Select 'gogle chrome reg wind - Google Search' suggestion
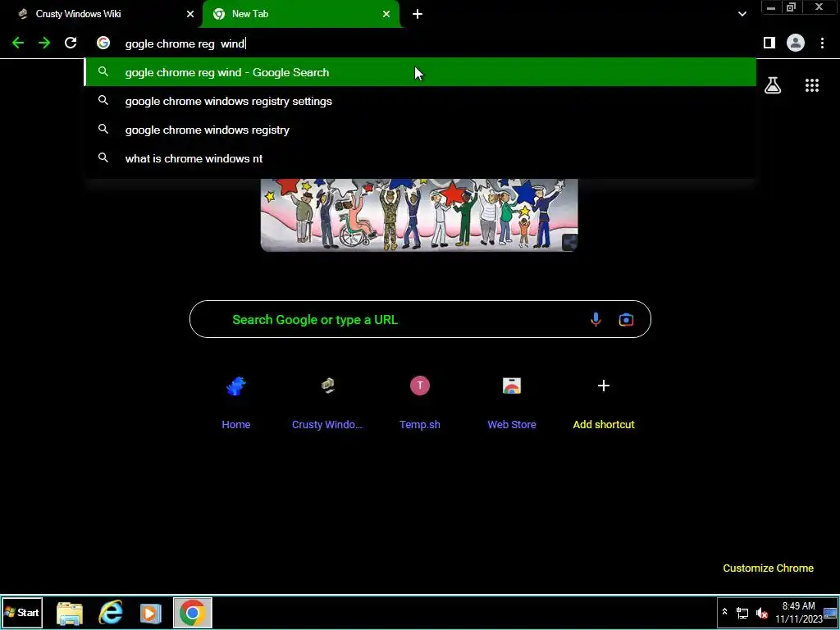This screenshot has height=630, width=840. pyautogui.click(x=420, y=72)
